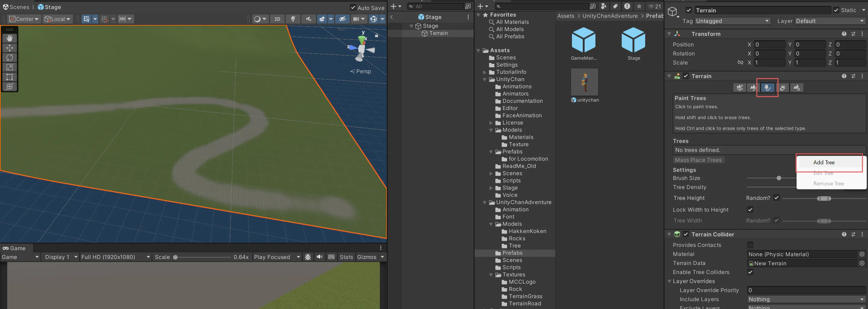Click the Paint Details terrain icon

[782, 88]
